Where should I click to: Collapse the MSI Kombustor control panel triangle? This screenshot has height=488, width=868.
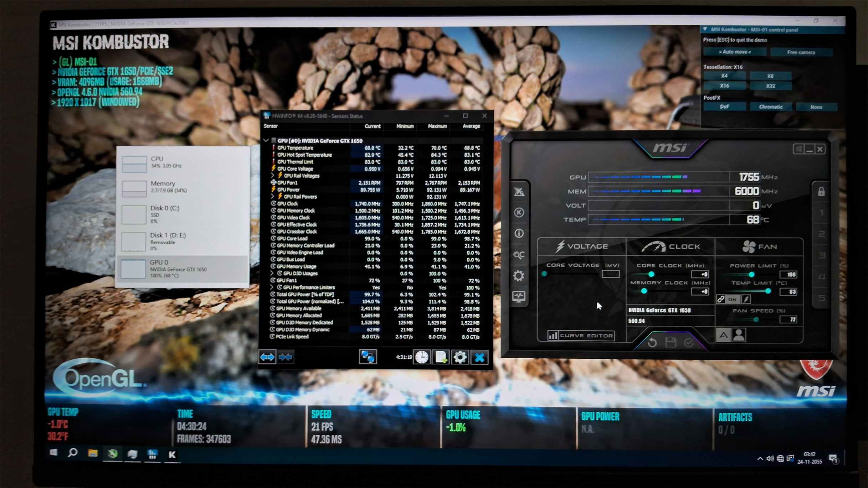705,29
